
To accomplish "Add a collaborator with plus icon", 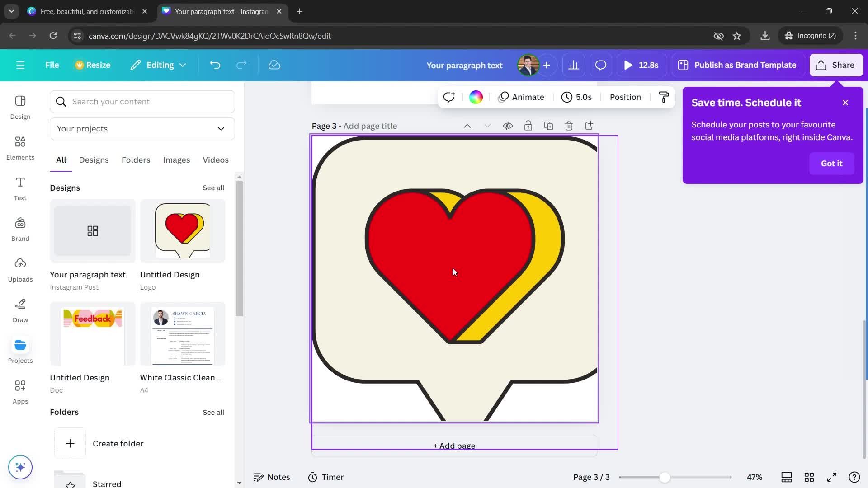I will click(547, 65).
